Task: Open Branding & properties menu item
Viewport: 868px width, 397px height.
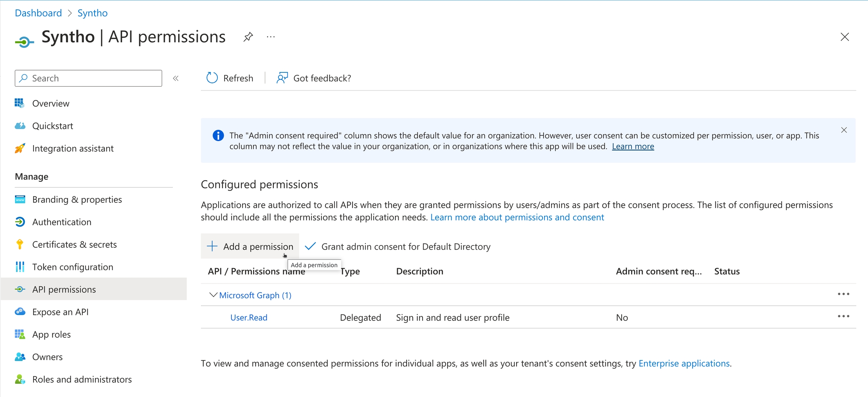Action: 77,199
